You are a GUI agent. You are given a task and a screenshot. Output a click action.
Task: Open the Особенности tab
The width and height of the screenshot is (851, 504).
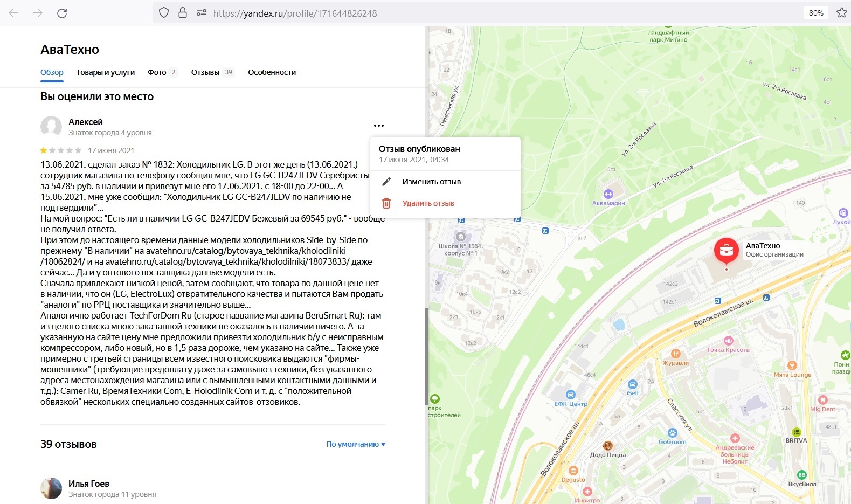point(272,72)
